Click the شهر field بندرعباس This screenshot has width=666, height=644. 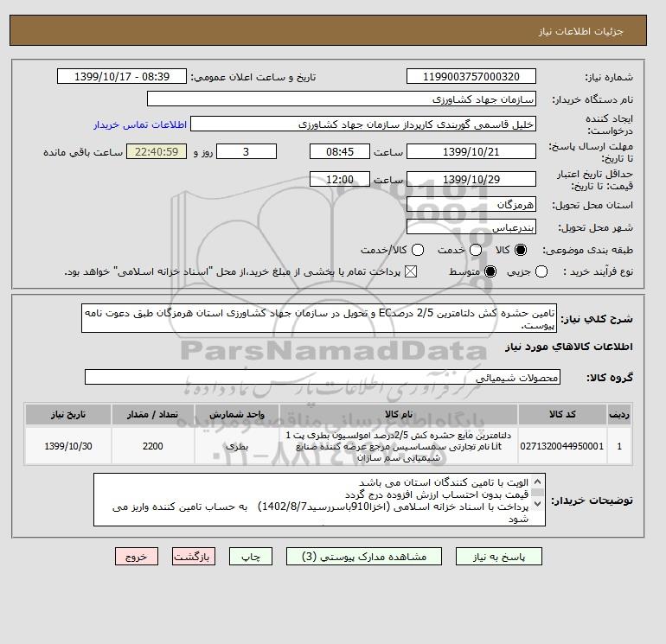[x=471, y=227]
